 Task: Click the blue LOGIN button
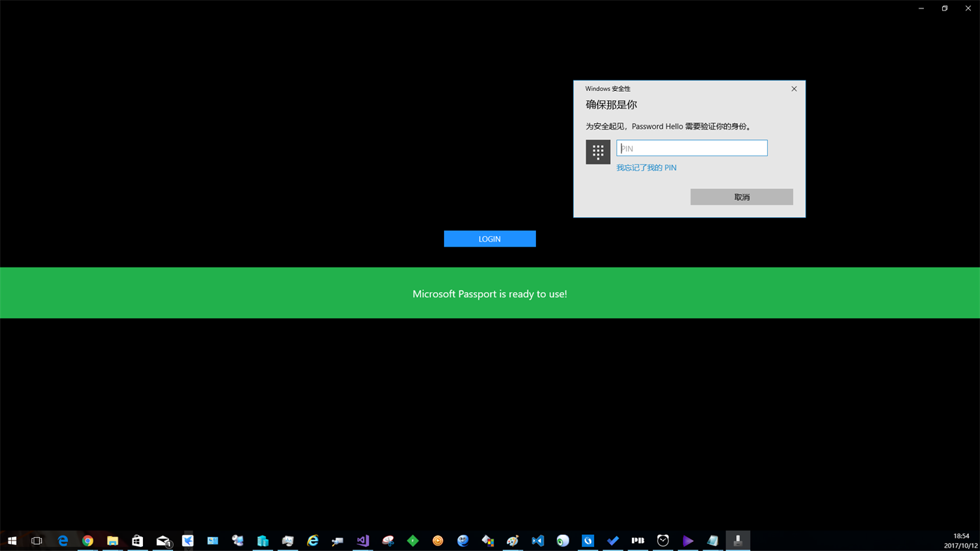tap(490, 239)
